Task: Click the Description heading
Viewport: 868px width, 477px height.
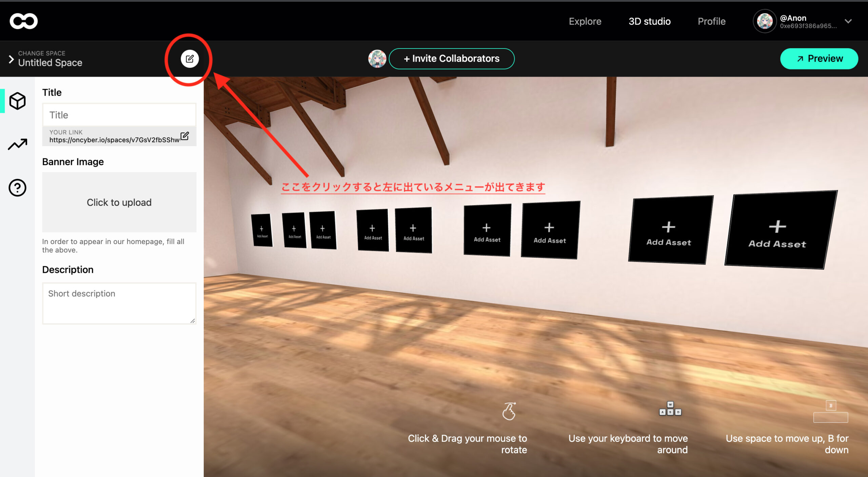Action: point(68,270)
